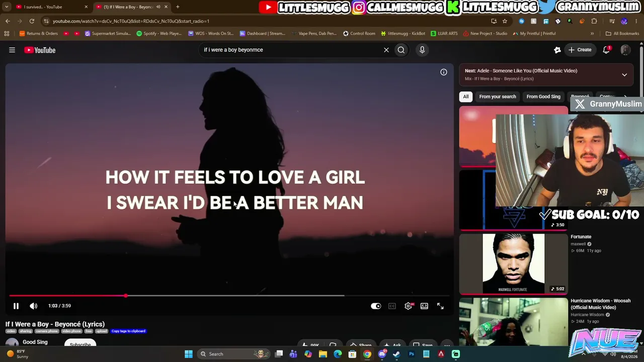Go to the YouTube home logo
This screenshot has width=644, height=362.
40,50
